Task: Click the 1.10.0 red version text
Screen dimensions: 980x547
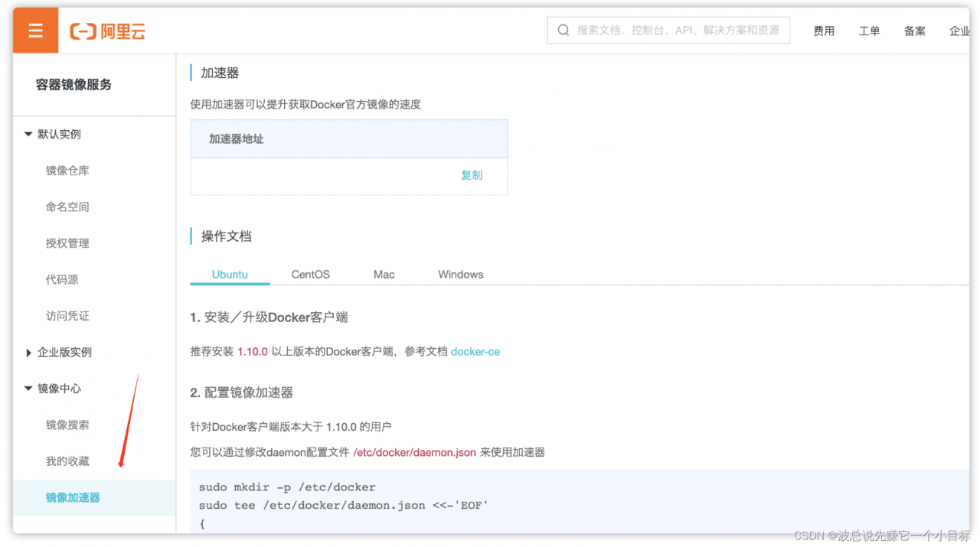Action: 253,352
